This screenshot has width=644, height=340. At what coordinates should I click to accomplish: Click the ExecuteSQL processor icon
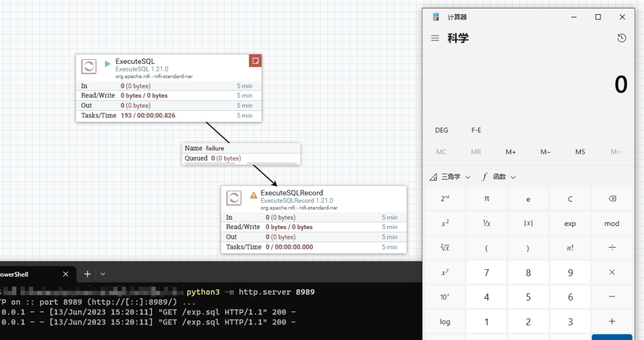coord(89,67)
